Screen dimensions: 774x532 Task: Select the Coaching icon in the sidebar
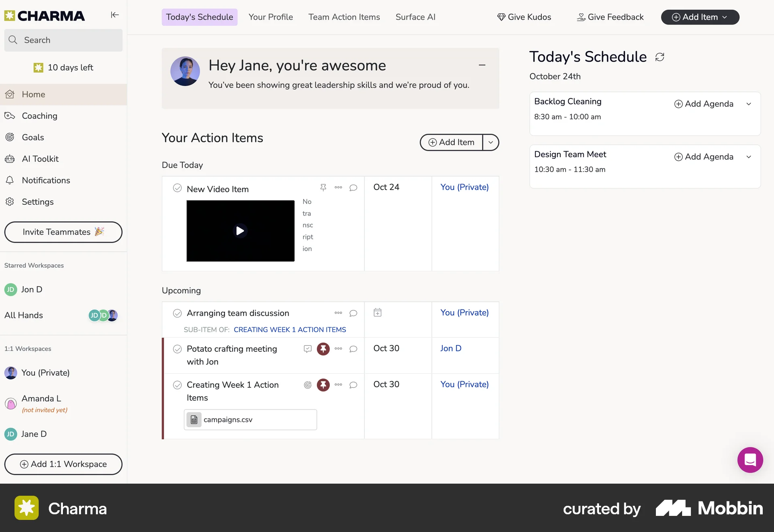pos(9,116)
